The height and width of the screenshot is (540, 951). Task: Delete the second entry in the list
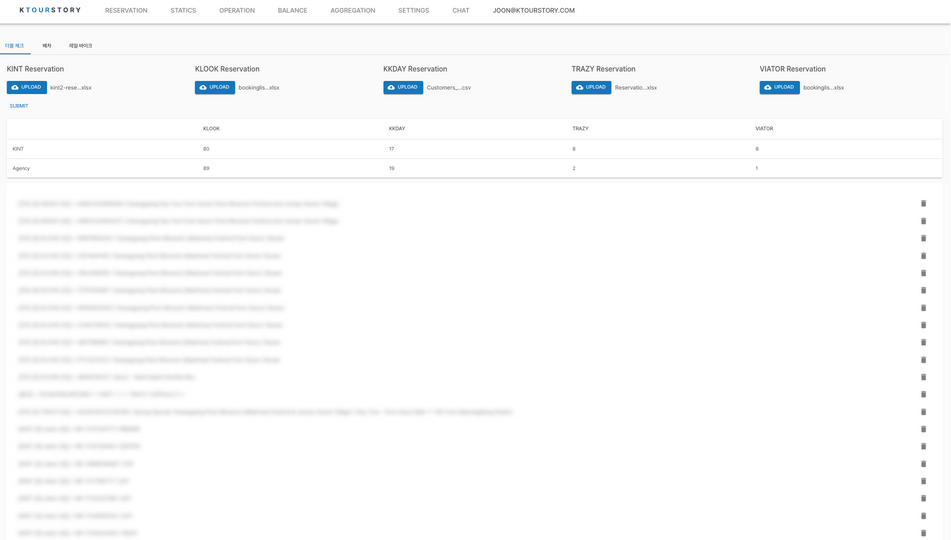(x=923, y=221)
